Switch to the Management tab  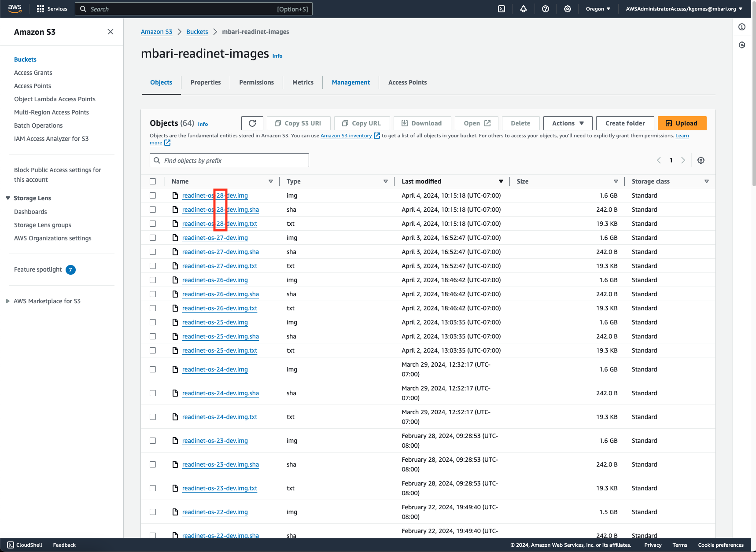tap(351, 82)
